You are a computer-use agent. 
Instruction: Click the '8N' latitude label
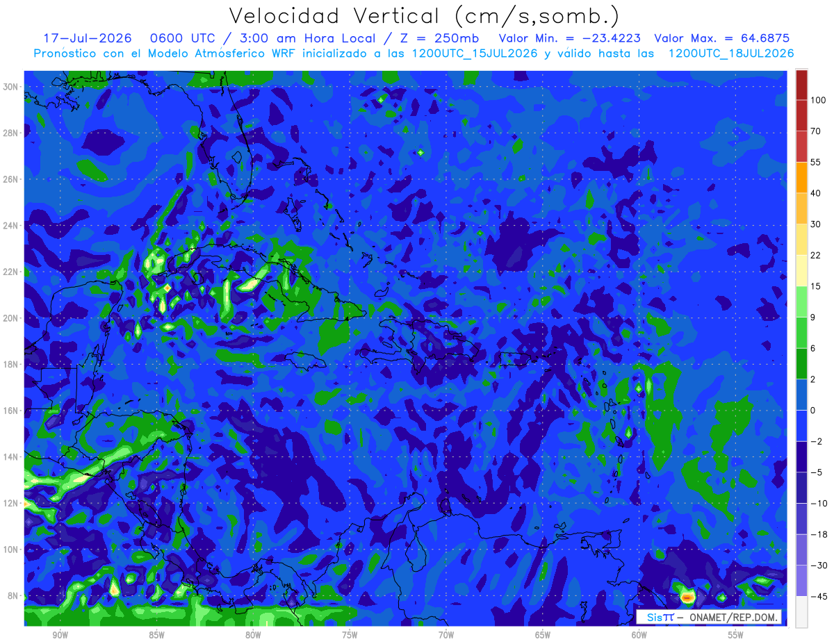[13, 596]
